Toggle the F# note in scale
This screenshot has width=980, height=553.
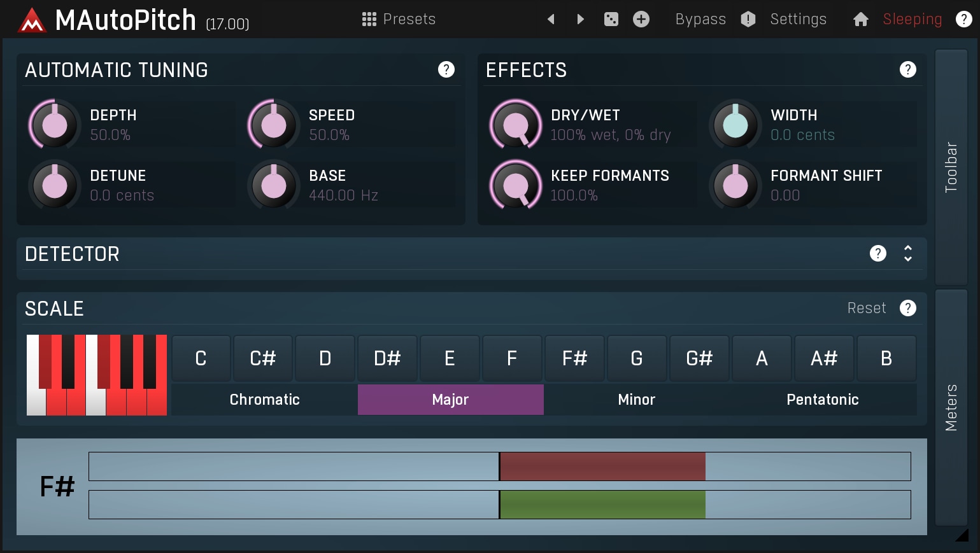tap(574, 359)
